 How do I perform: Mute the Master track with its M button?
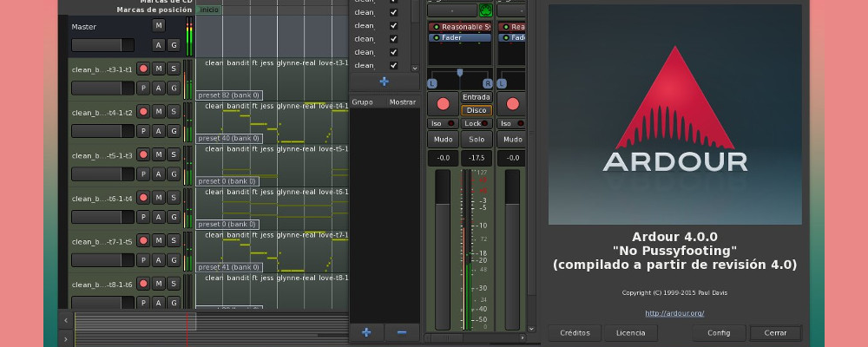click(x=158, y=25)
